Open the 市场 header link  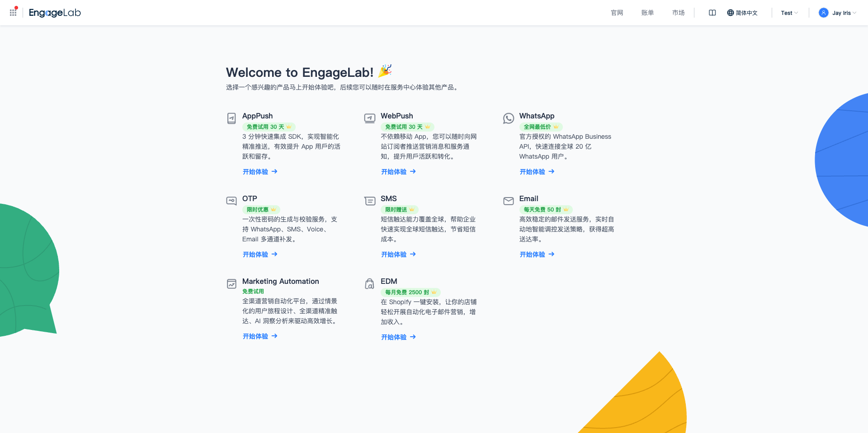[678, 13]
